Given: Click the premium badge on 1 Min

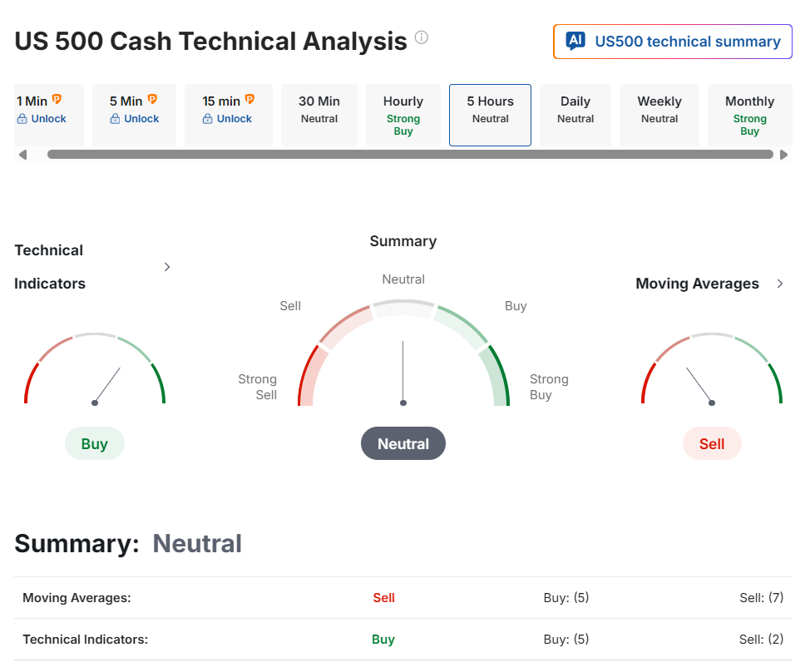Looking at the screenshot, I should (x=57, y=100).
